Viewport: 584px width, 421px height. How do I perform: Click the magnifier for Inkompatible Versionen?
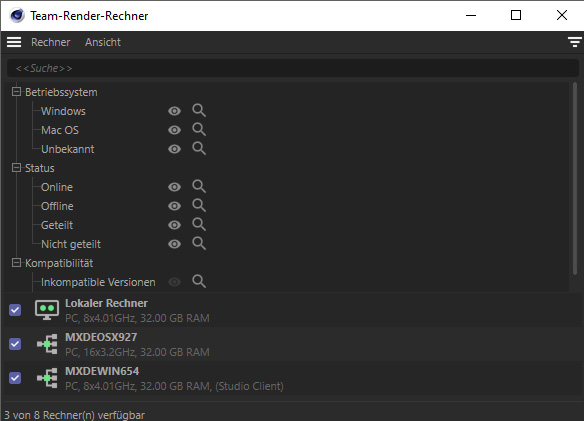199,282
